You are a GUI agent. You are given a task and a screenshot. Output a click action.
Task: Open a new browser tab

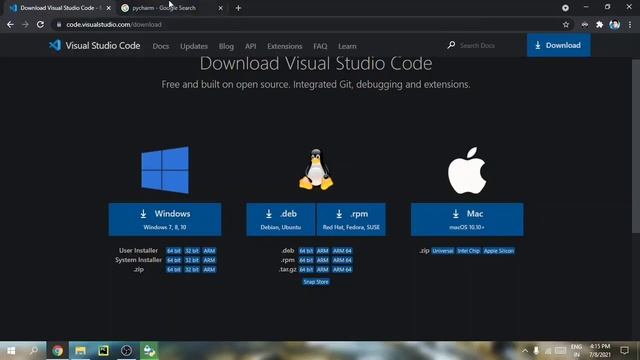[238, 8]
